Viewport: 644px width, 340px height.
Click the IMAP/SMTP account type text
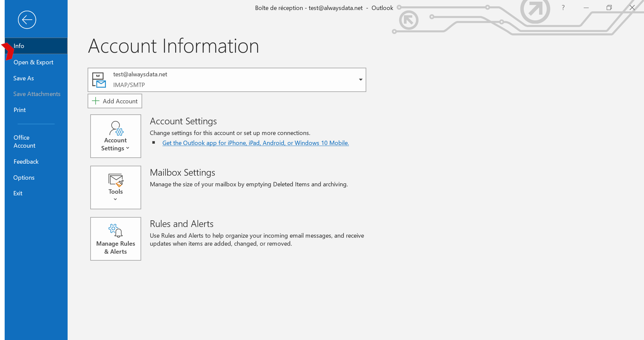[129, 85]
